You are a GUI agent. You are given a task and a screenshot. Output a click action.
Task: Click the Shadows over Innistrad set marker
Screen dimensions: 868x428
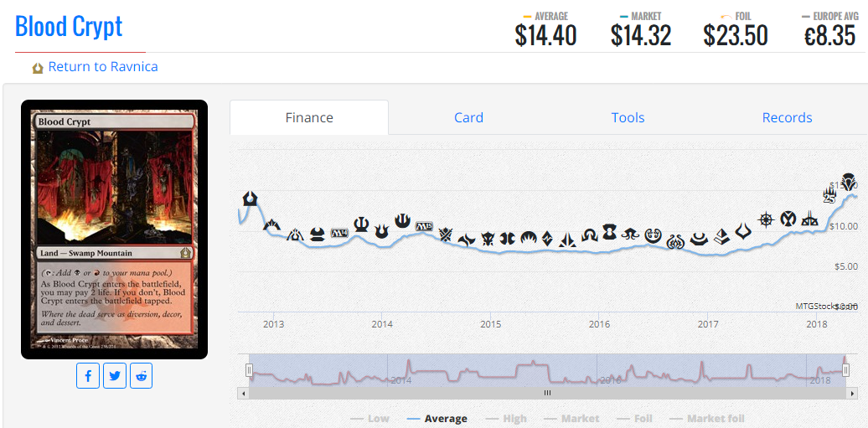click(x=588, y=236)
